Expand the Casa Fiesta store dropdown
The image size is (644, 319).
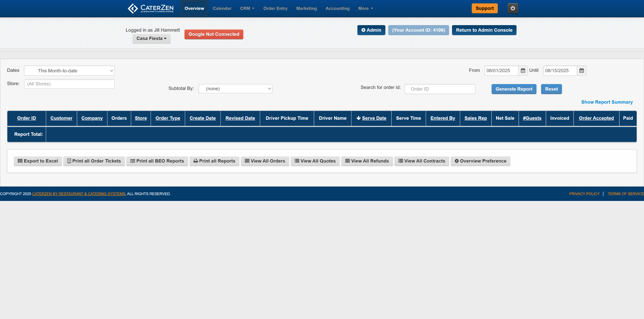pyautogui.click(x=151, y=38)
